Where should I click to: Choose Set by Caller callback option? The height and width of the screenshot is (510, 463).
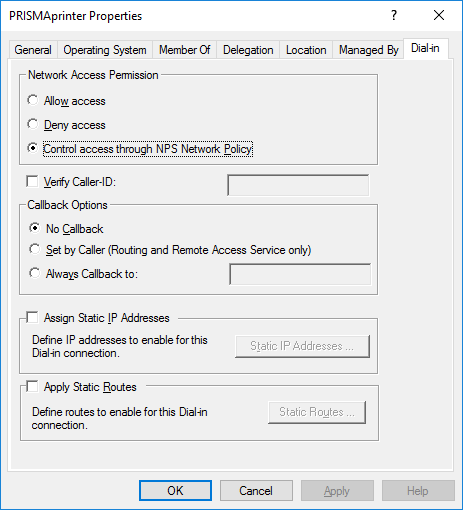tap(34, 249)
